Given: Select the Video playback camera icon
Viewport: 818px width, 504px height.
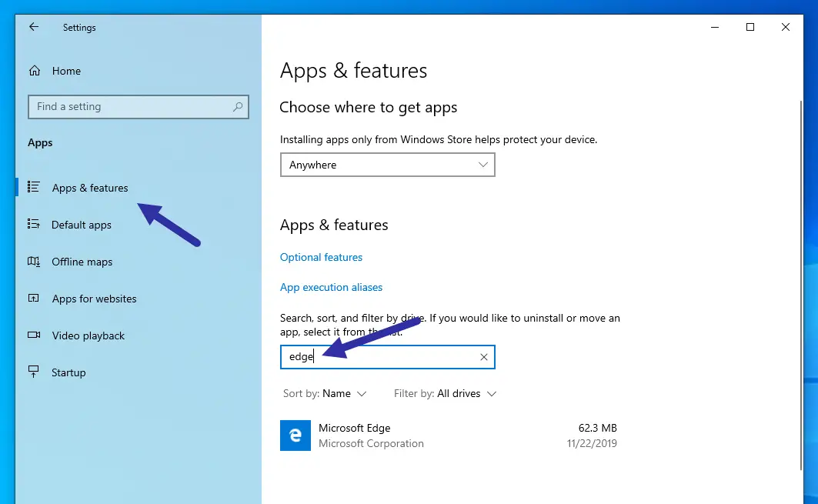Looking at the screenshot, I should point(35,335).
